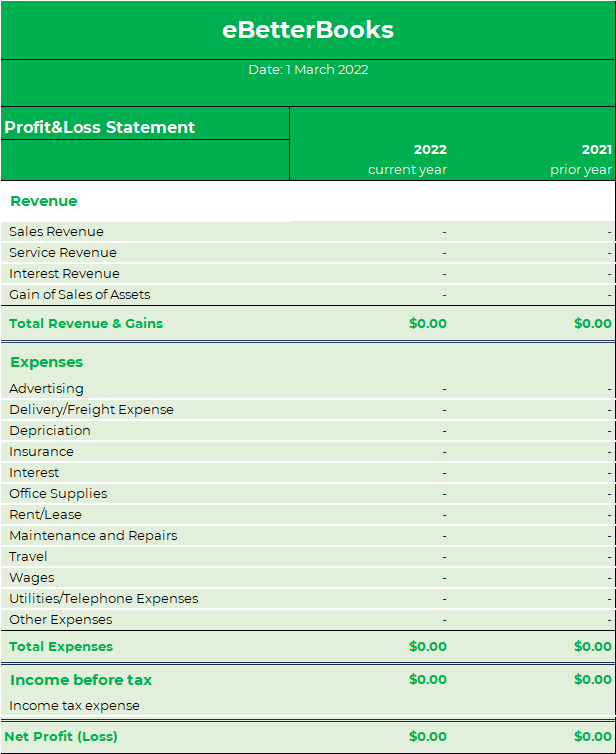Select the Revenue section heading
This screenshot has height=754, width=616.
coord(44,201)
